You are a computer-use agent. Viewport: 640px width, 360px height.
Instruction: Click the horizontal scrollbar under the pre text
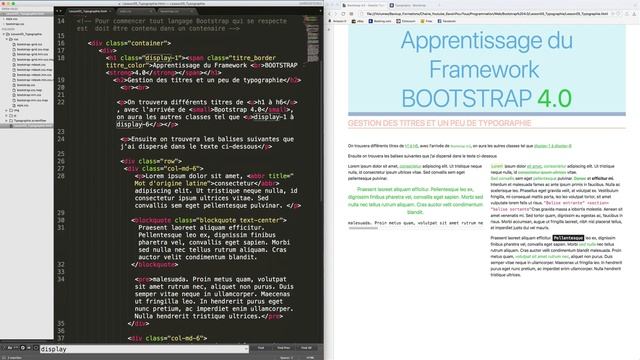click(363, 229)
